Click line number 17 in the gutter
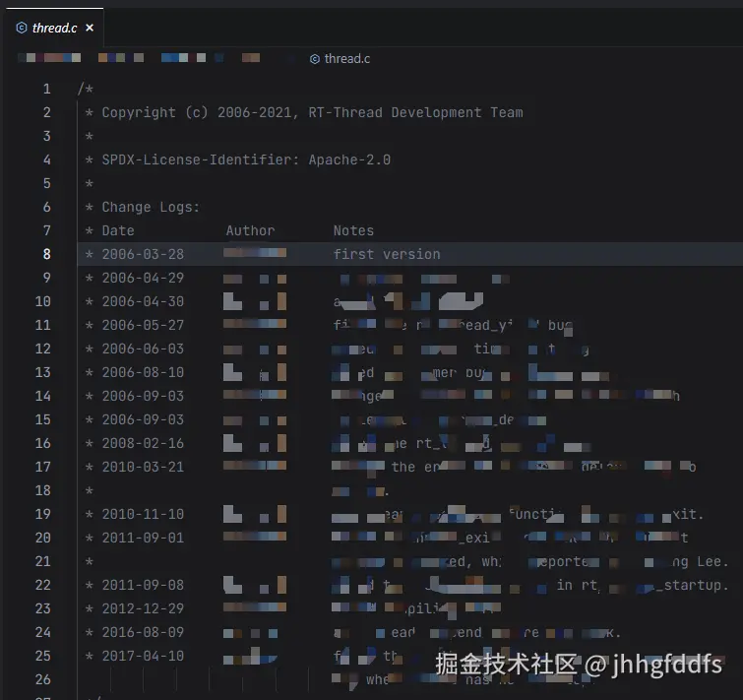The image size is (743, 700). [42, 467]
